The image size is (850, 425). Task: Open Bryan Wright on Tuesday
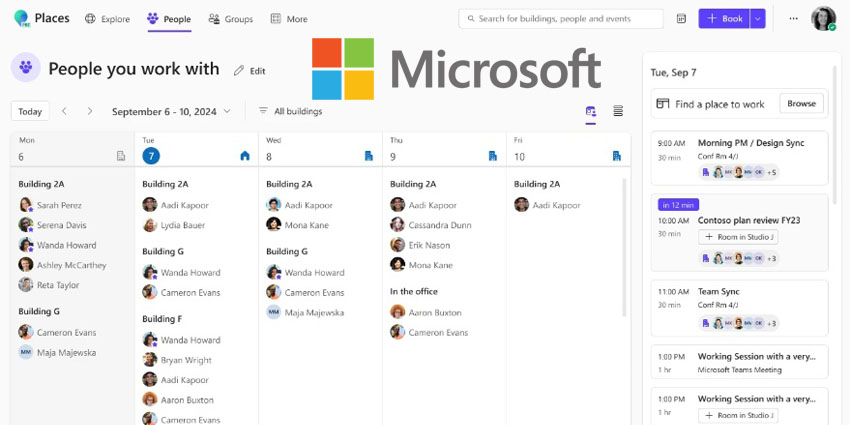[177, 360]
